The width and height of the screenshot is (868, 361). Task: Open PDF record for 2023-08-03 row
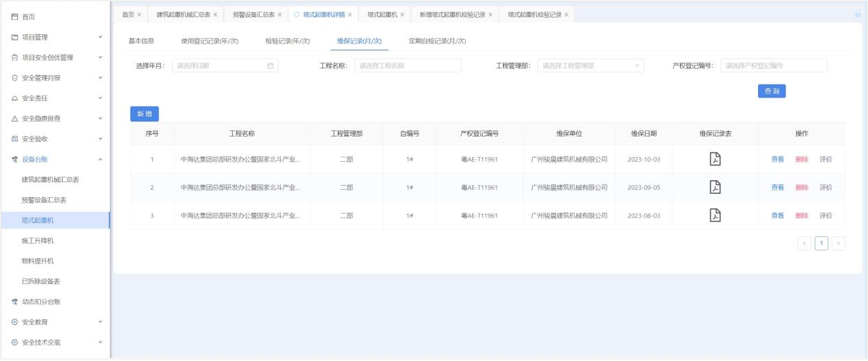tap(715, 215)
